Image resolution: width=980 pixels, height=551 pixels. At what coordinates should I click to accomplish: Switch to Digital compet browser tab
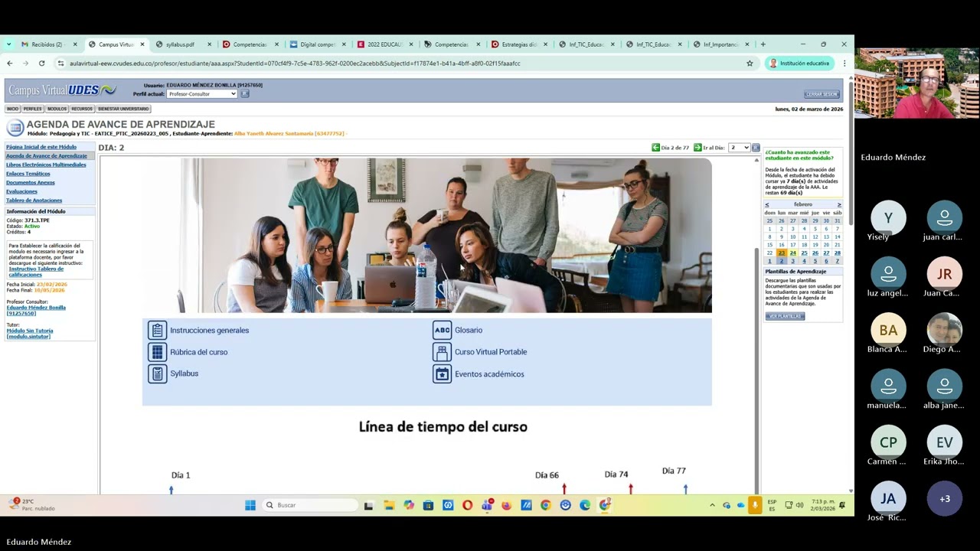317,44
